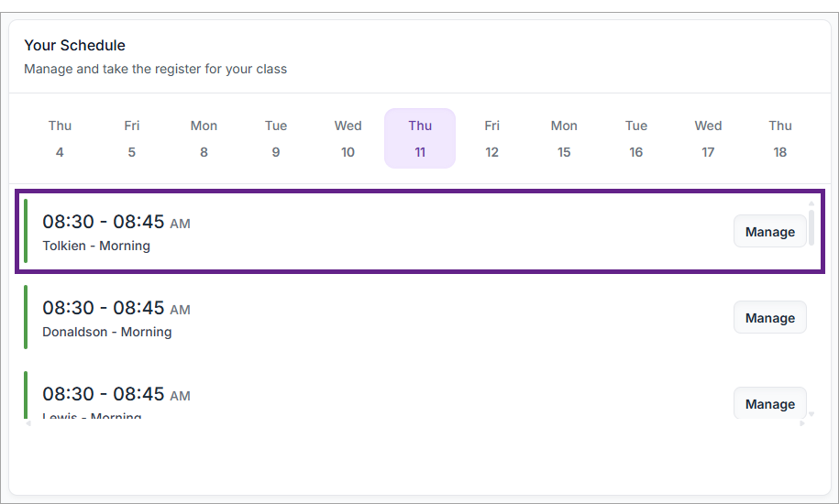This screenshot has width=839, height=504.
Task: Open Tuesday 16 date tab
Action: [x=636, y=138]
